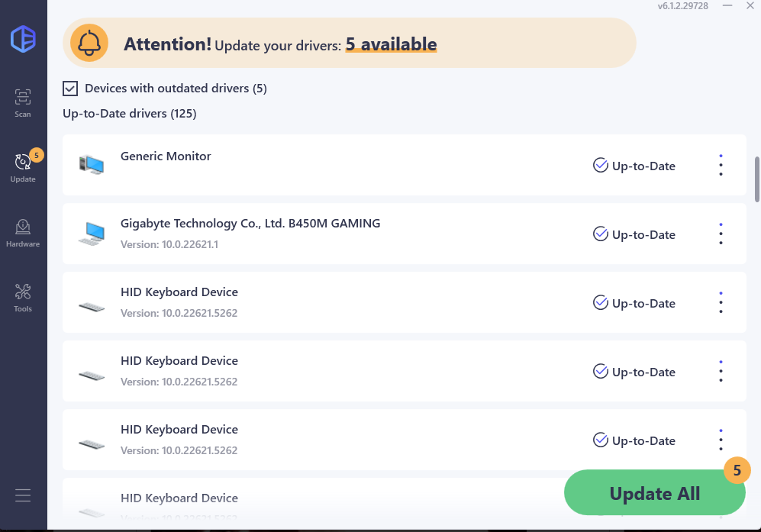Click the Gigabyte B450M GAMING computer icon
Screen dimensions: 761x532
click(92, 234)
